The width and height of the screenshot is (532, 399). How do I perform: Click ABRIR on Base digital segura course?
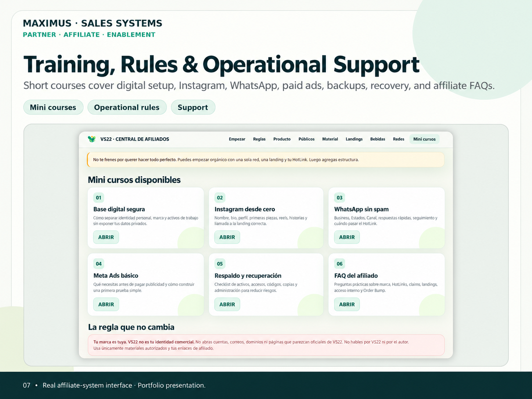coord(106,237)
